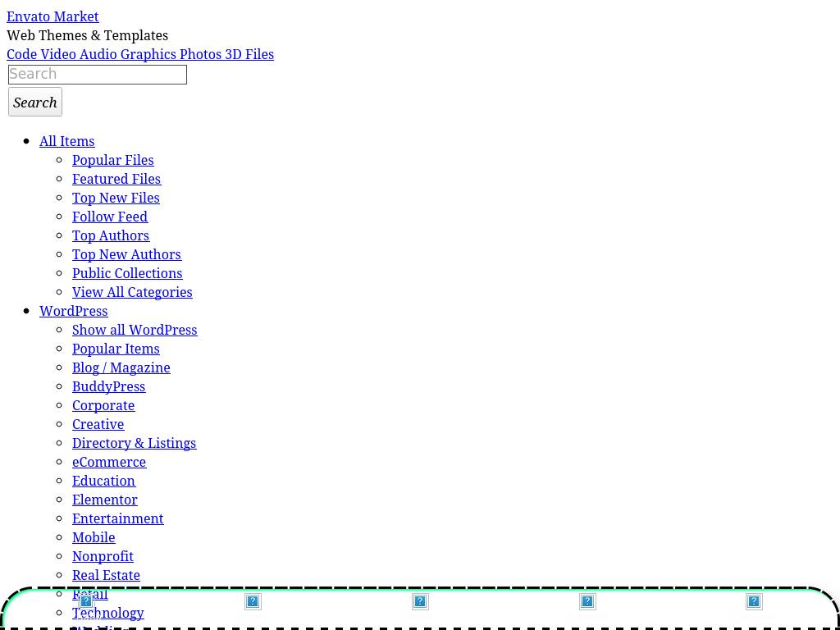Open the All Items menu link
The width and height of the screenshot is (840, 630).
tap(67, 141)
